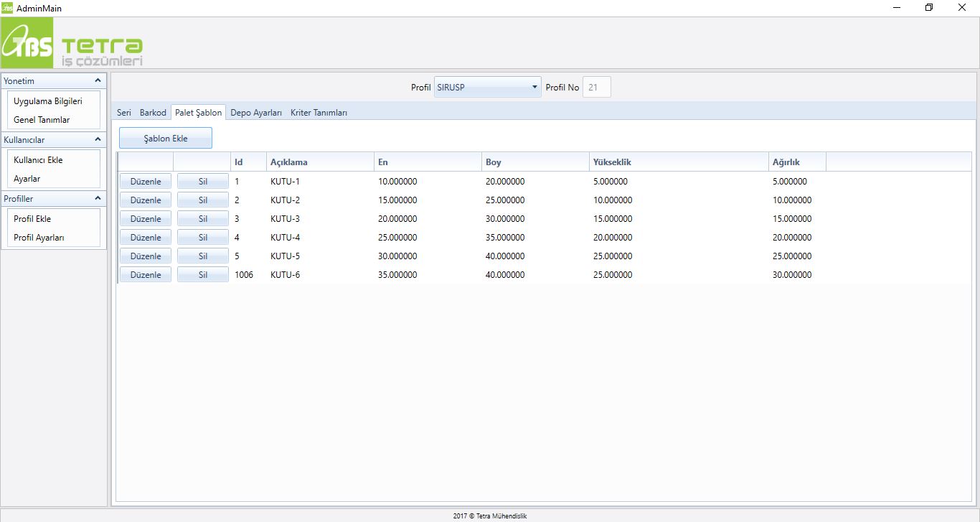Open the Depo Ayarları tab
This screenshot has width=980, height=522.
click(x=256, y=113)
